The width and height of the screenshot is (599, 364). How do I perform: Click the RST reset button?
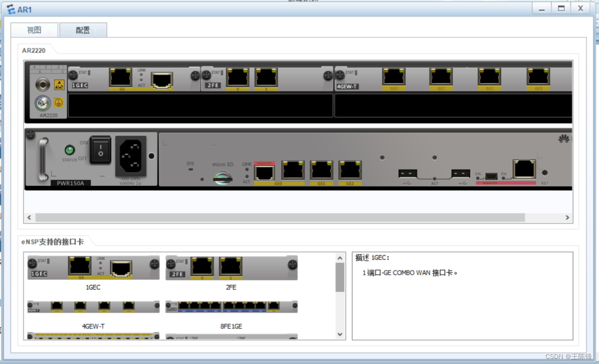coord(545,173)
